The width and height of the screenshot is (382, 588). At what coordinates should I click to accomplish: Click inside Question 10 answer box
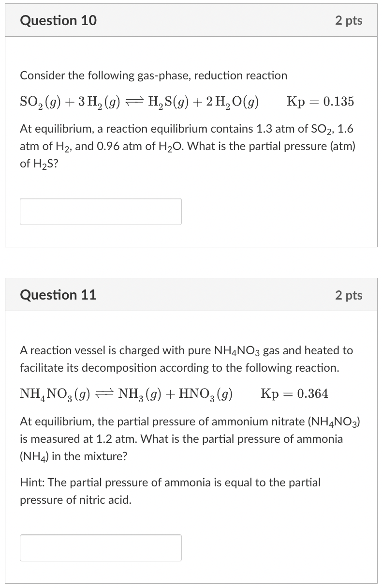pyautogui.click(x=100, y=211)
